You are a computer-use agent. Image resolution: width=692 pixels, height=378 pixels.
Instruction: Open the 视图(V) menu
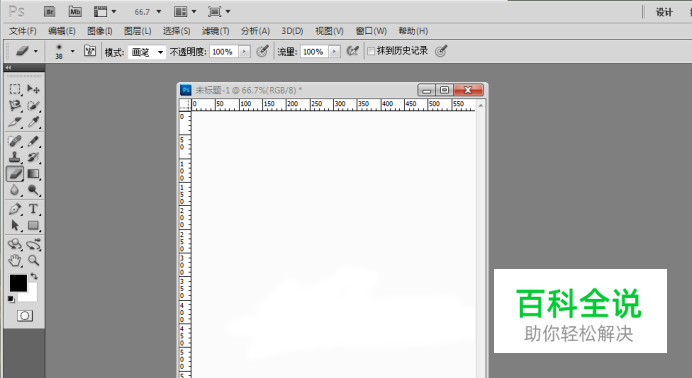pos(329,31)
